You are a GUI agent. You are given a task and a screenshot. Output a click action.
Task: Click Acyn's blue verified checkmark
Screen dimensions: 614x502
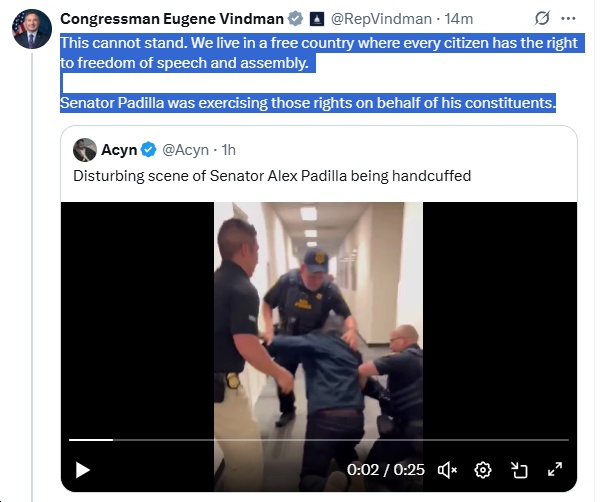[x=148, y=150]
